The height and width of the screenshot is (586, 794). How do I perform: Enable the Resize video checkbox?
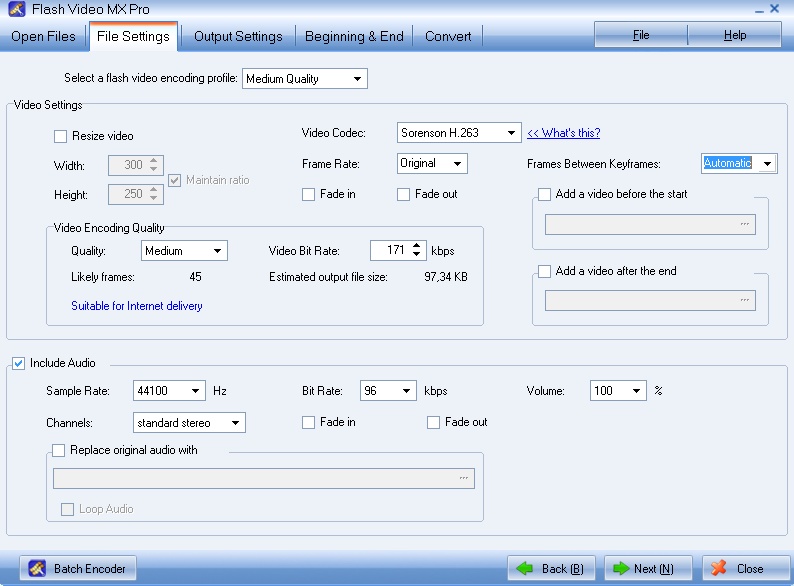(60, 136)
